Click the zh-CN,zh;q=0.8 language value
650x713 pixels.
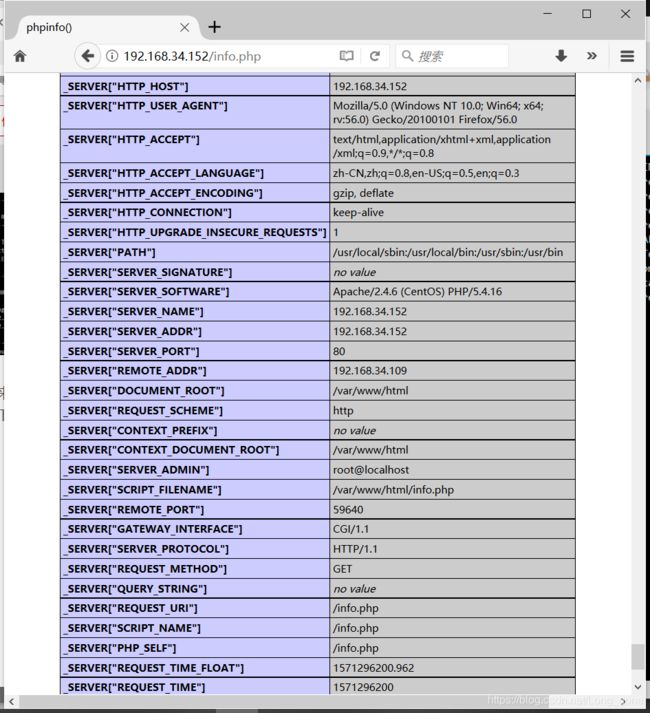click(x=453, y=173)
